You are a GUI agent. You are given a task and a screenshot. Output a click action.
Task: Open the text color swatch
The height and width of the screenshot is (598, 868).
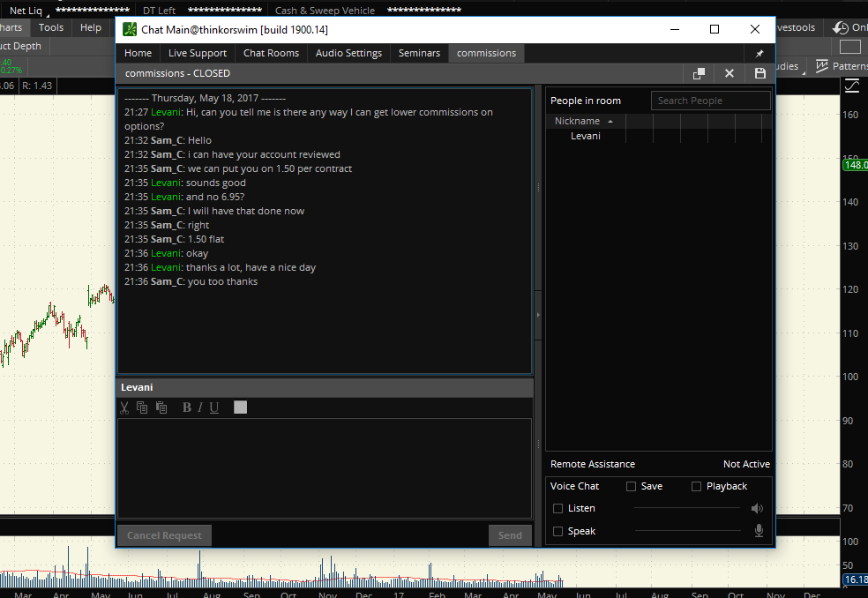coord(240,407)
